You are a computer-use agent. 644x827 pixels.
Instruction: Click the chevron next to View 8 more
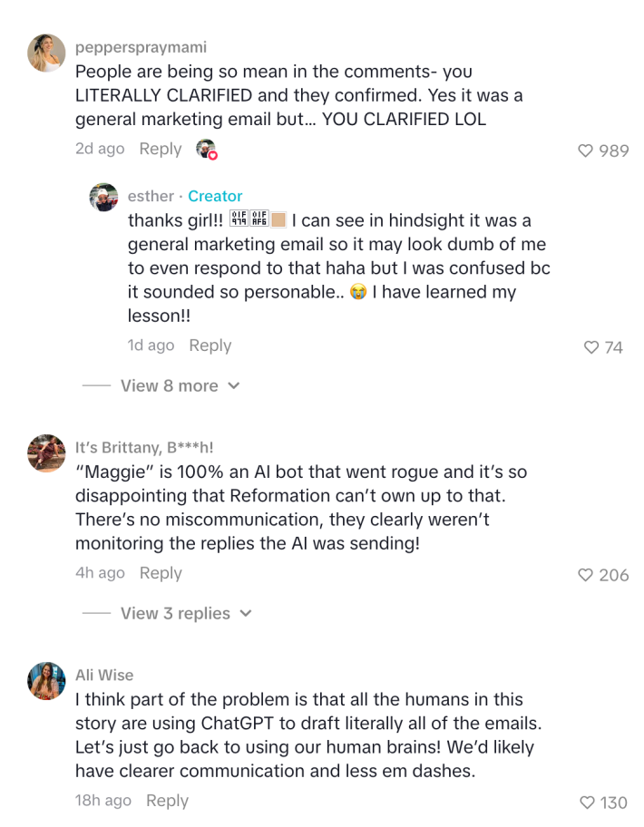click(234, 385)
